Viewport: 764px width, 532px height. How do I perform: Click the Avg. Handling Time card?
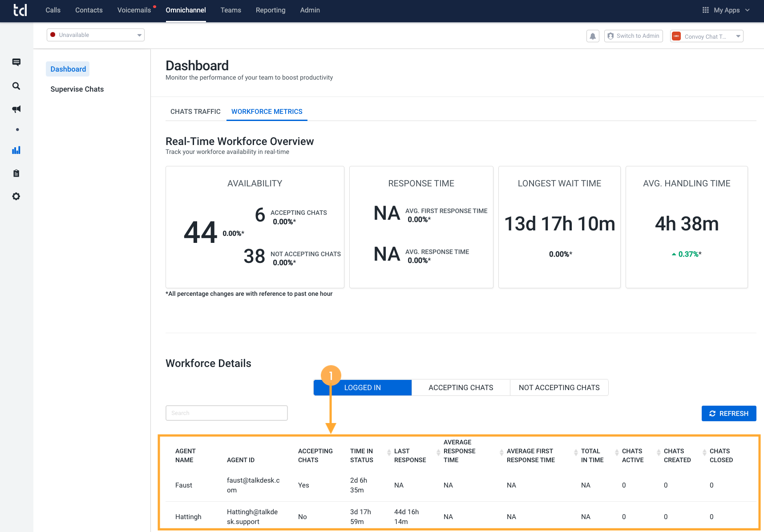tap(687, 227)
